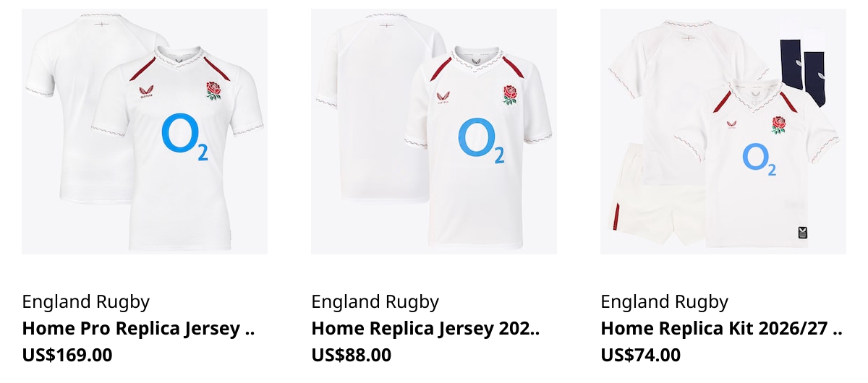The height and width of the screenshot is (383, 868).
Task: Open the US$88.00 Home Replica Jersey image
Action: [434, 132]
